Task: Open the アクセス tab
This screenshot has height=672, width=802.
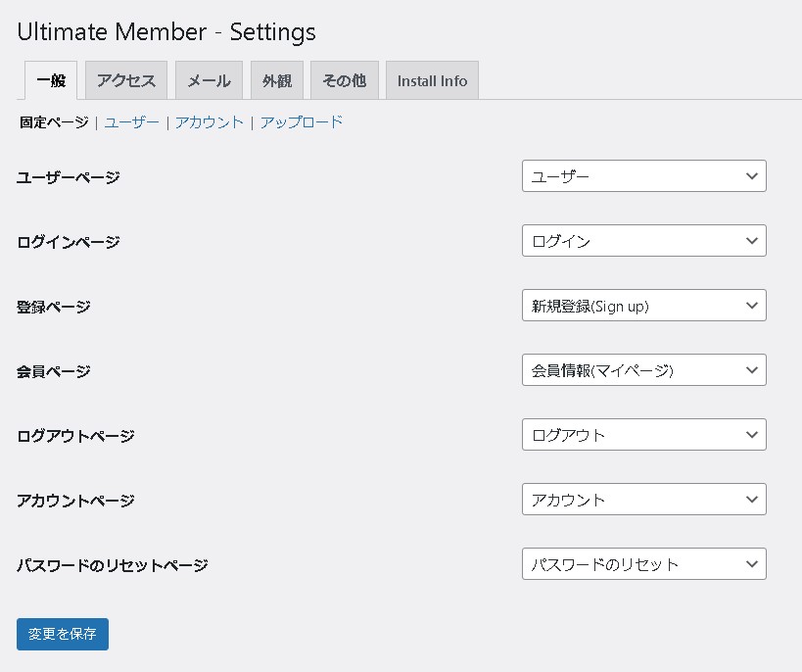Action: pyautogui.click(x=126, y=80)
